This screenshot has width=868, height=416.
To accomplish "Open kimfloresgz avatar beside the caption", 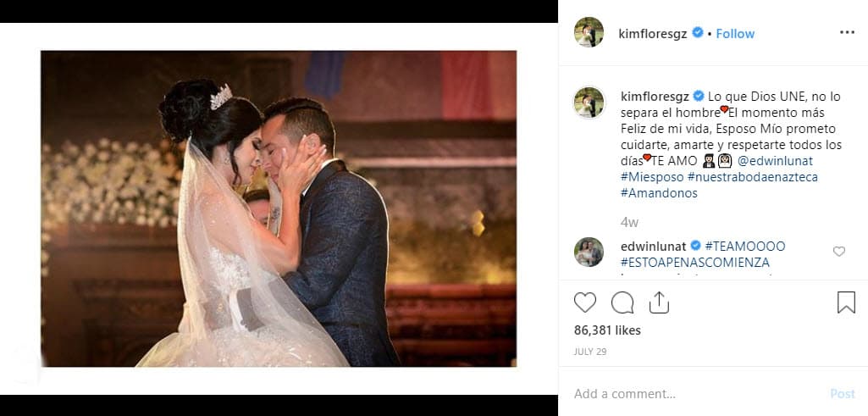I will click(x=589, y=103).
